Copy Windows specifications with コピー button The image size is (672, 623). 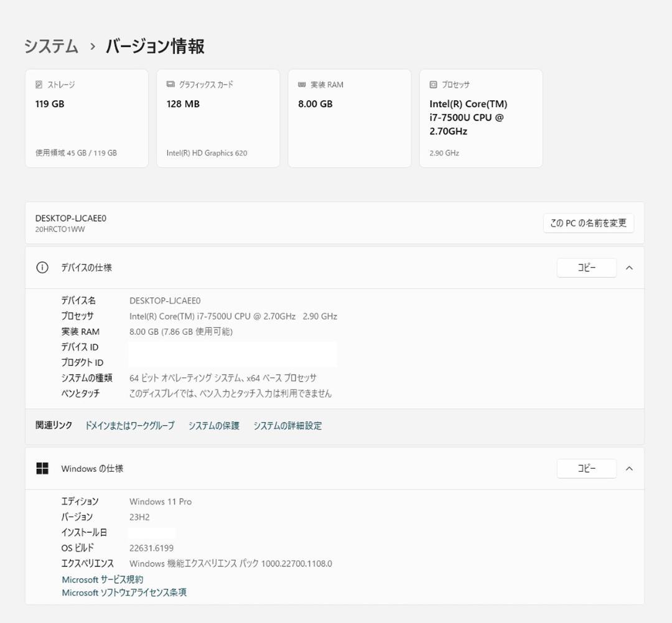[x=586, y=468]
